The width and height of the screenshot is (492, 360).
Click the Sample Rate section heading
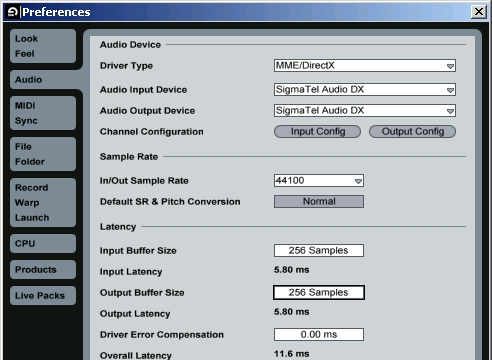tap(129, 157)
